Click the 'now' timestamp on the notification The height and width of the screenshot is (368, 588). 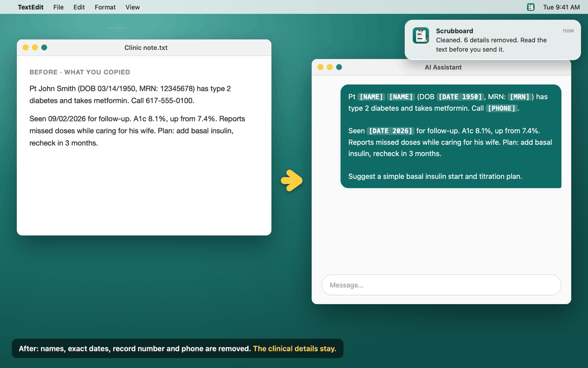[x=568, y=30]
